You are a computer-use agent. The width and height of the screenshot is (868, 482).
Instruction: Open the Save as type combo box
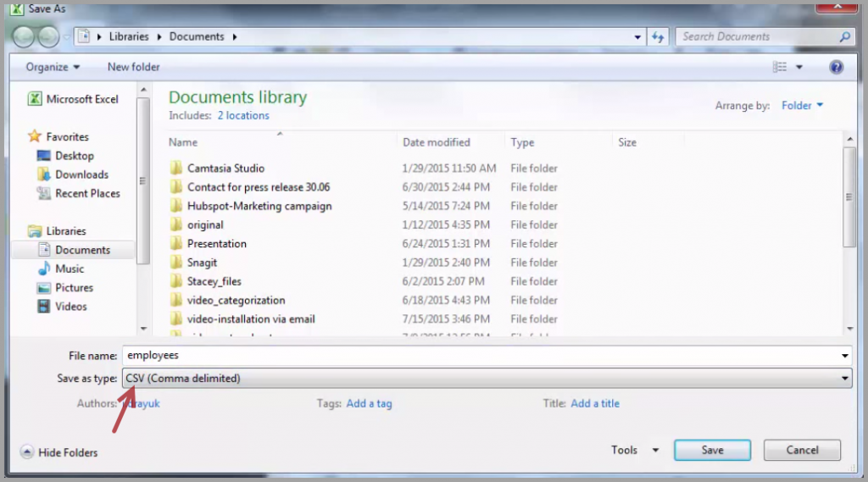(x=487, y=379)
